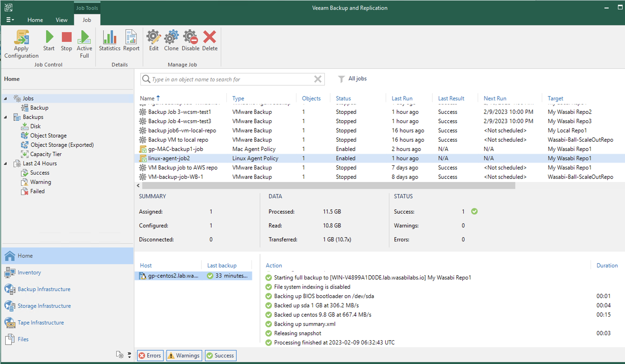This screenshot has height=364, width=625.
Task: Edit the selected job
Action: pos(154,41)
